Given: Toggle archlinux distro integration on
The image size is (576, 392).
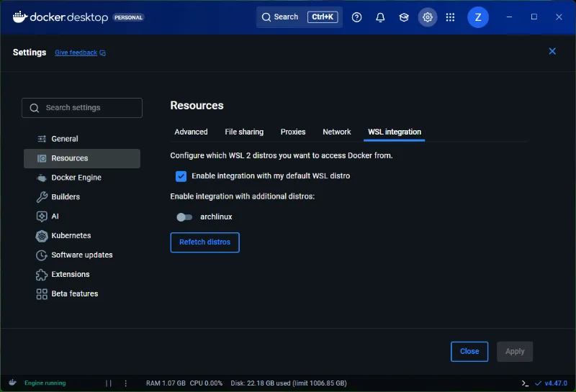Looking at the screenshot, I should pyautogui.click(x=184, y=217).
